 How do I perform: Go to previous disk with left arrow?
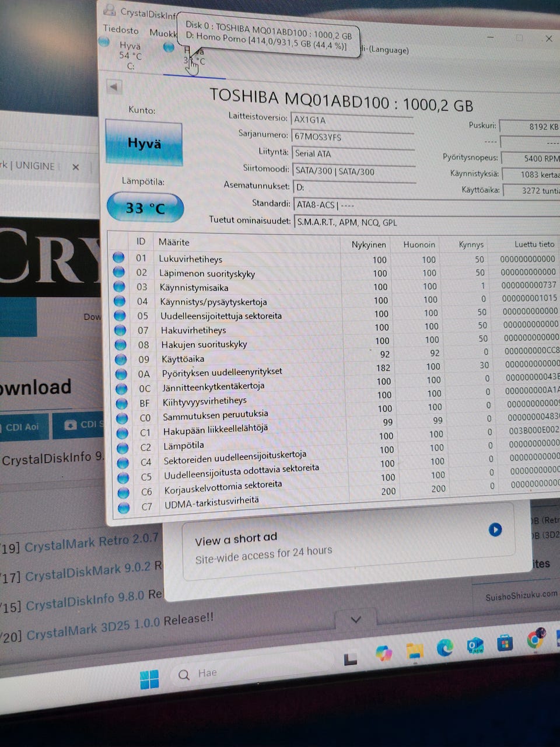pos(114,88)
